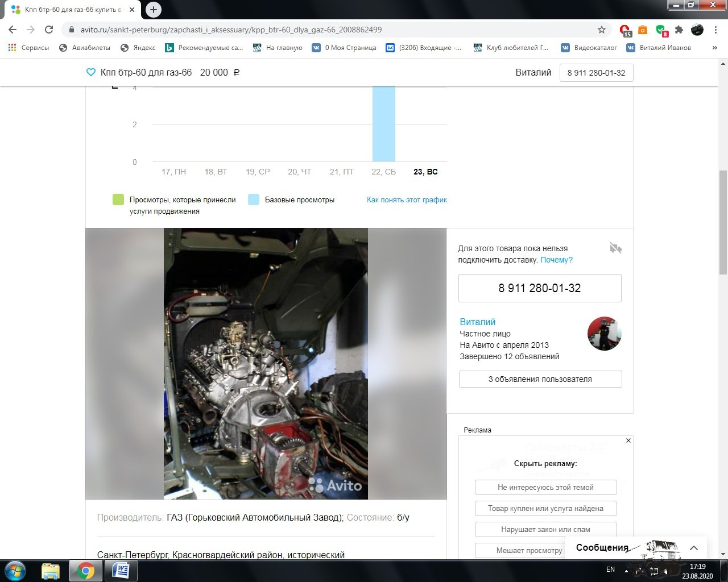Open the Виталий Иванов VK bookmark
The width and height of the screenshot is (728, 582).
(659, 48)
